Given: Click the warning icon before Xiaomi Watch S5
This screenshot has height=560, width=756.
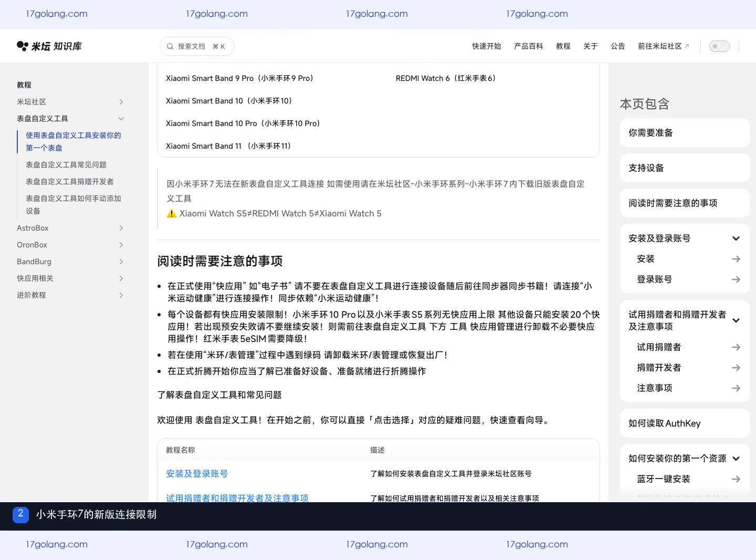Looking at the screenshot, I should point(172,213).
